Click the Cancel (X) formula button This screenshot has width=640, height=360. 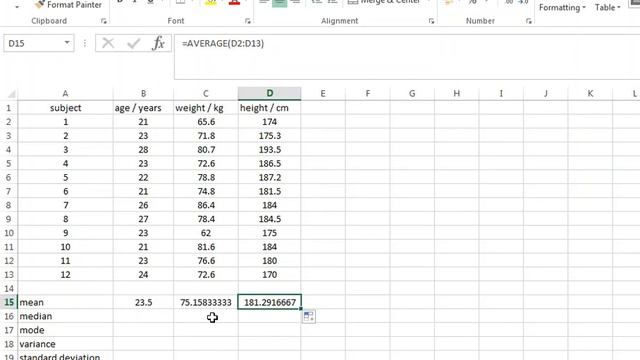[x=108, y=43]
